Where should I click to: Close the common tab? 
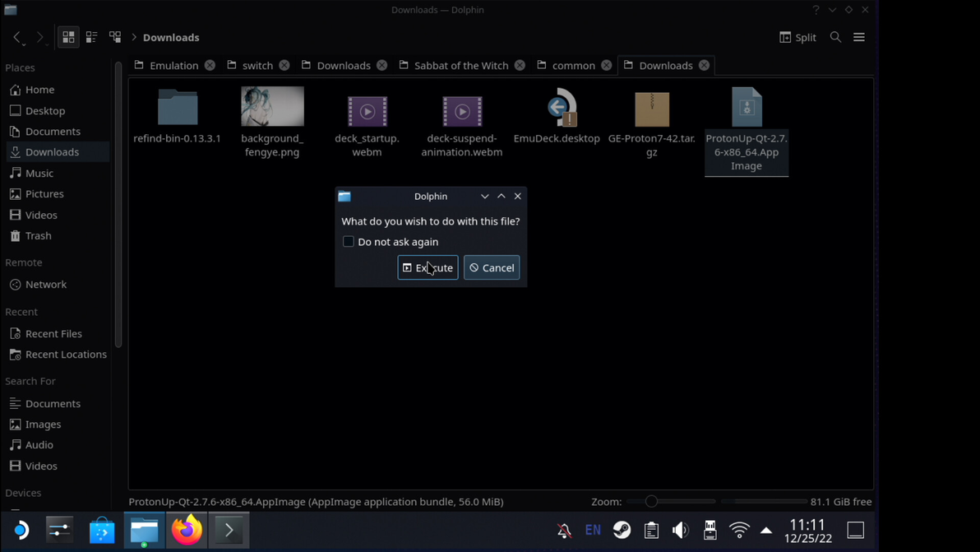606,66
